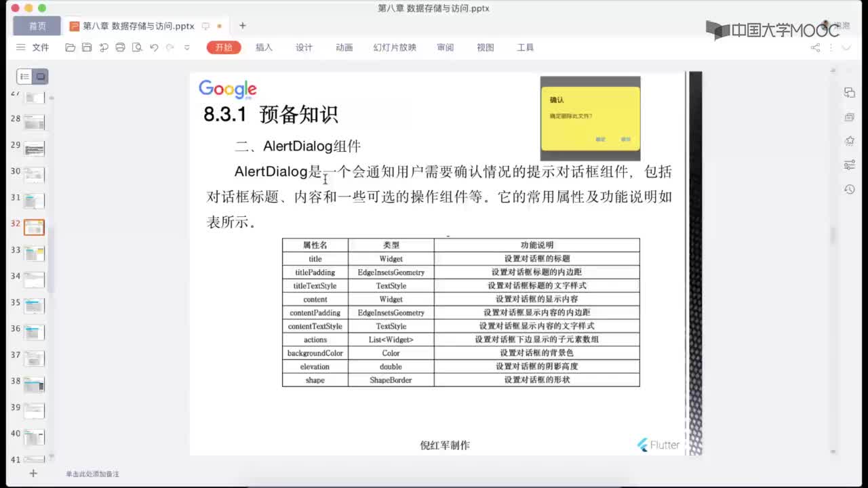Click the backgroundColor table cell
This screenshot has height=488, width=868.
coord(315,353)
